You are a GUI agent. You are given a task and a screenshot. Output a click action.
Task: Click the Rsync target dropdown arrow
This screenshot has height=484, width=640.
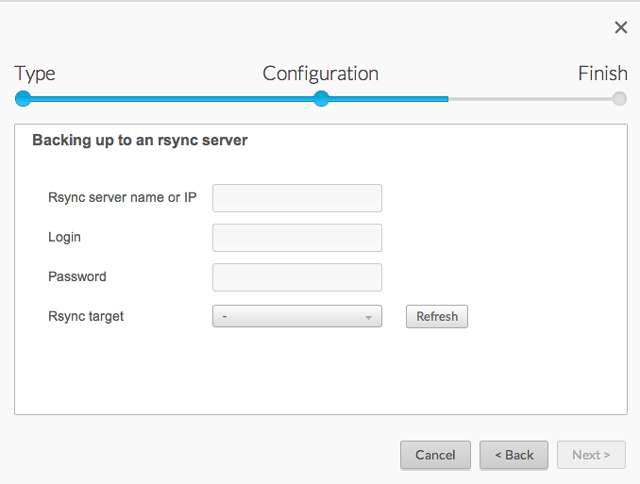click(x=369, y=317)
